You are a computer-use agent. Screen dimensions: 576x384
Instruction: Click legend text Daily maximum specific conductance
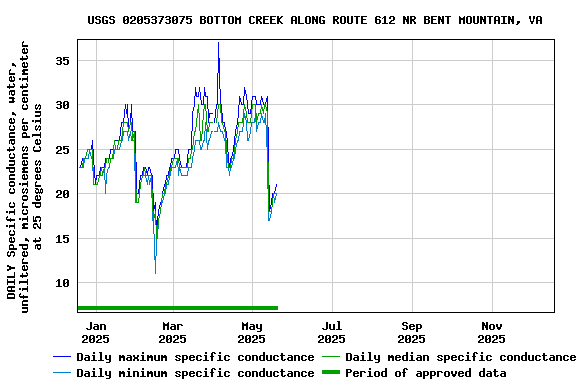tap(195, 357)
